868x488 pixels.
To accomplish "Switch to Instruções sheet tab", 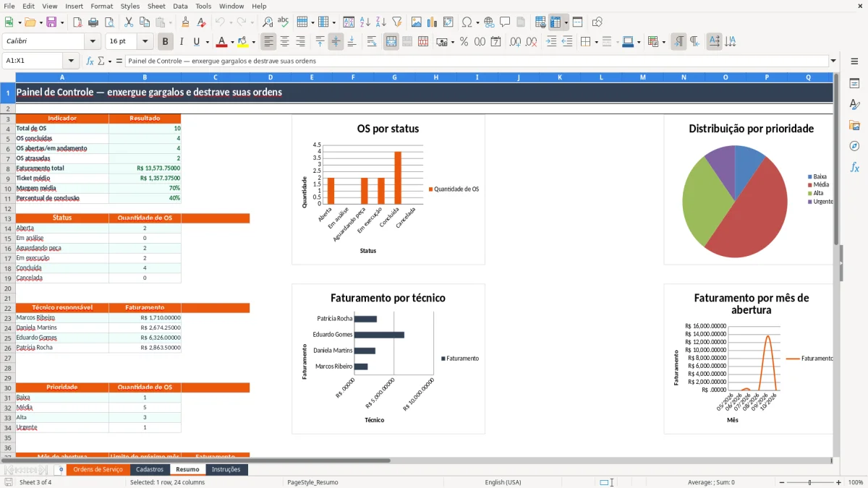I will click(x=226, y=469).
